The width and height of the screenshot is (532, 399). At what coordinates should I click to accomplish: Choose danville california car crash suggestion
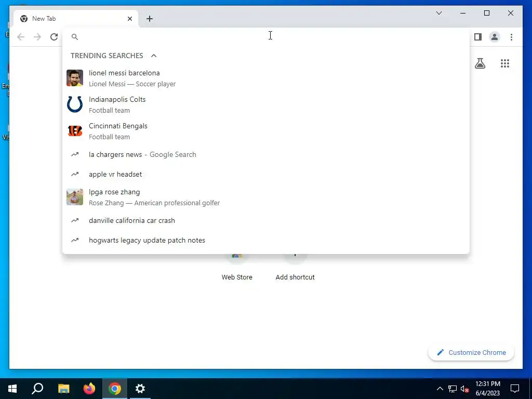(x=266, y=220)
